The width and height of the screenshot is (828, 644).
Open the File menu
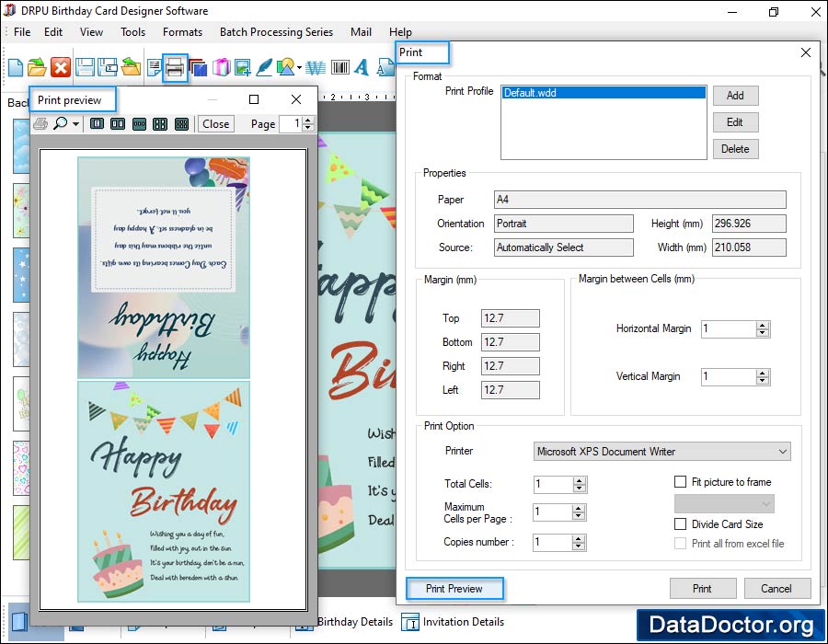coord(22,32)
